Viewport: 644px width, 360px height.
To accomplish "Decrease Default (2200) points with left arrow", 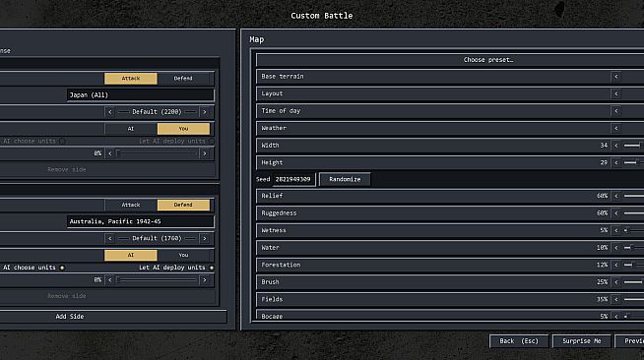I will (109, 112).
